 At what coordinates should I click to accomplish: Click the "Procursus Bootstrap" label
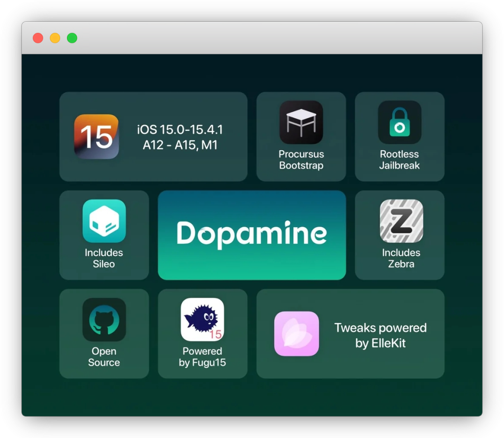click(x=301, y=160)
